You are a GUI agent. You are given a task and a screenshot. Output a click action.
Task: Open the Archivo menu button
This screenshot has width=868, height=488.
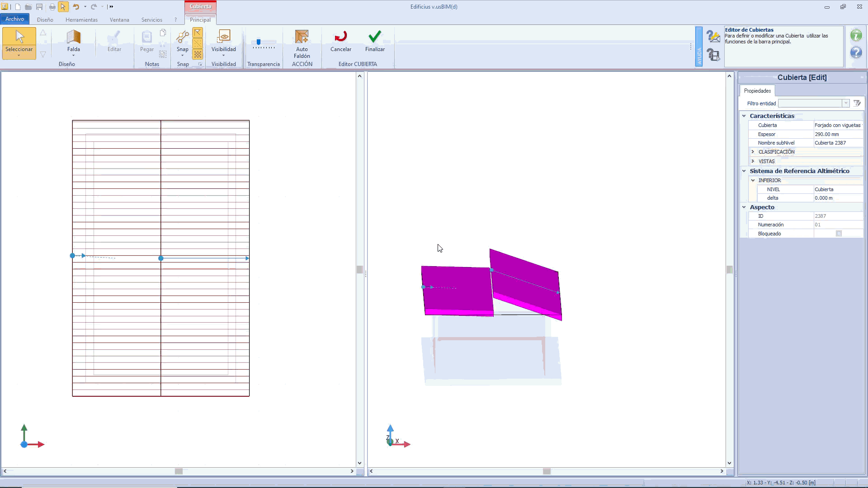tap(15, 19)
